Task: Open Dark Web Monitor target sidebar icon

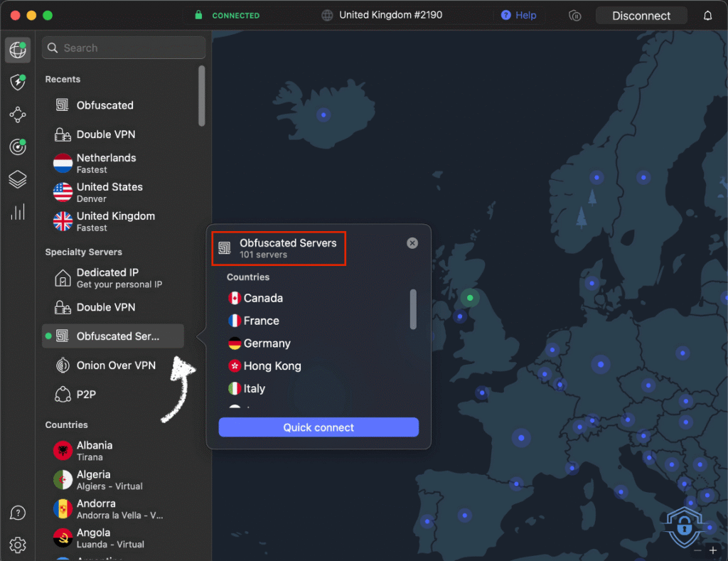Action: [x=18, y=146]
